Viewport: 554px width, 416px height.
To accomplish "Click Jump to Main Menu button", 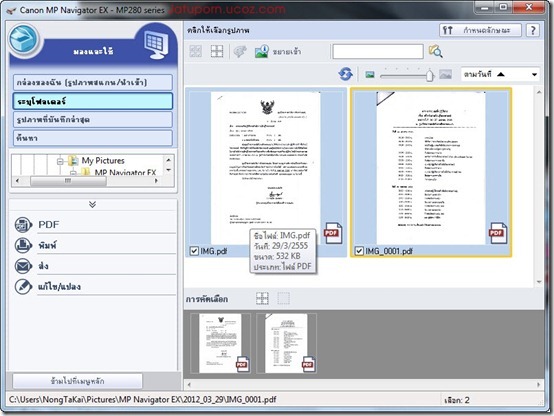I will [77, 381].
